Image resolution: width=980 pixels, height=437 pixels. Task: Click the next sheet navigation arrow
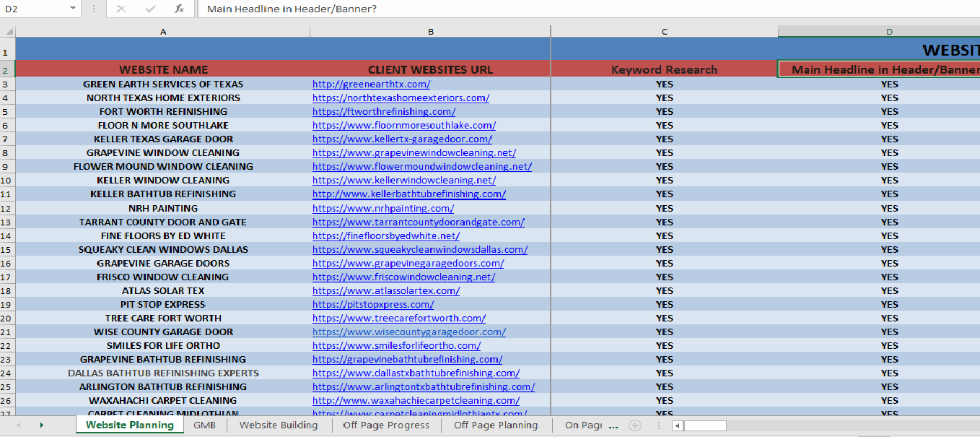[41, 425]
